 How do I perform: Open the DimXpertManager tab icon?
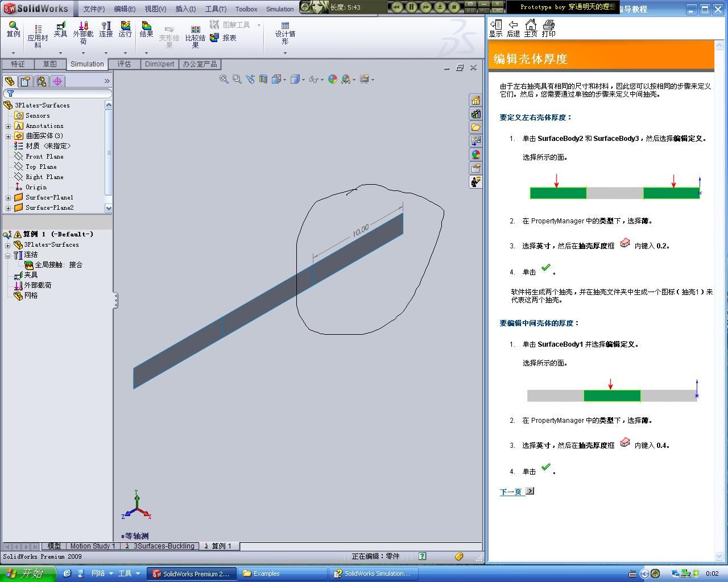point(57,81)
